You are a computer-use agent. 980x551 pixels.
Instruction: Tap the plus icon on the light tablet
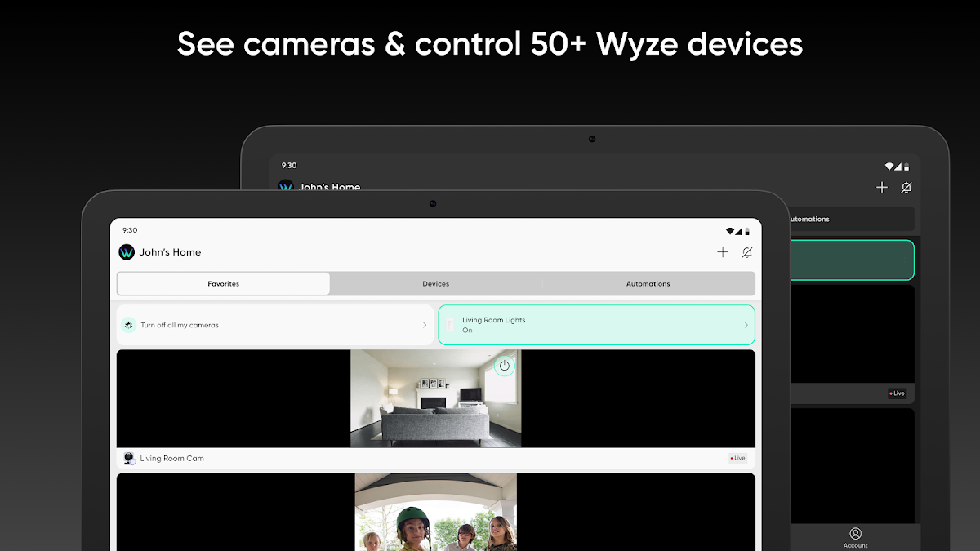pyautogui.click(x=722, y=252)
